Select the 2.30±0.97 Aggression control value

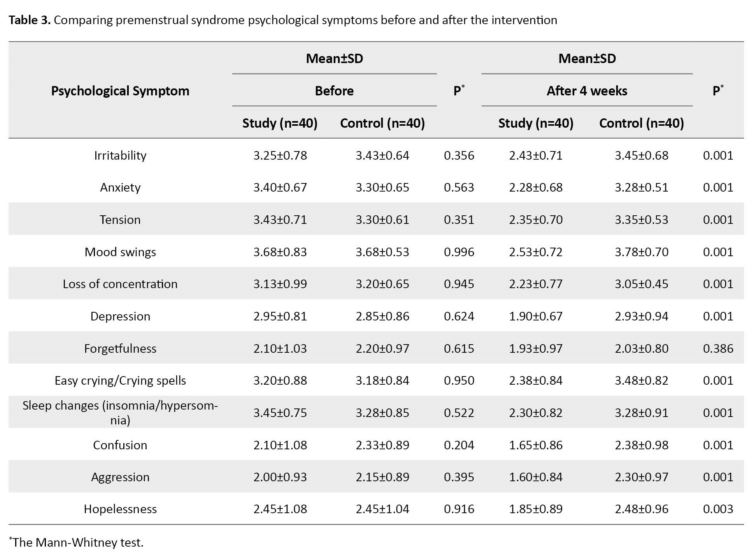point(642,477)
